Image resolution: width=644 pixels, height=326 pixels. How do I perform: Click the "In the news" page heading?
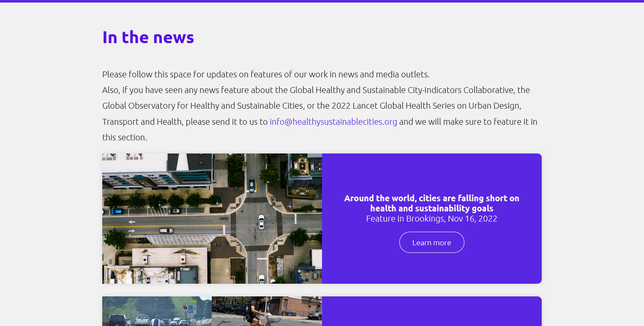coord(148,37)
